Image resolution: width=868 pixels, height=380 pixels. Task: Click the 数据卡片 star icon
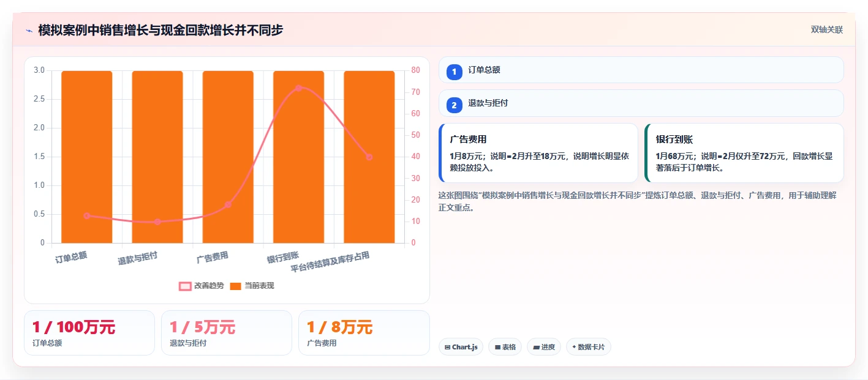[574, 347]
